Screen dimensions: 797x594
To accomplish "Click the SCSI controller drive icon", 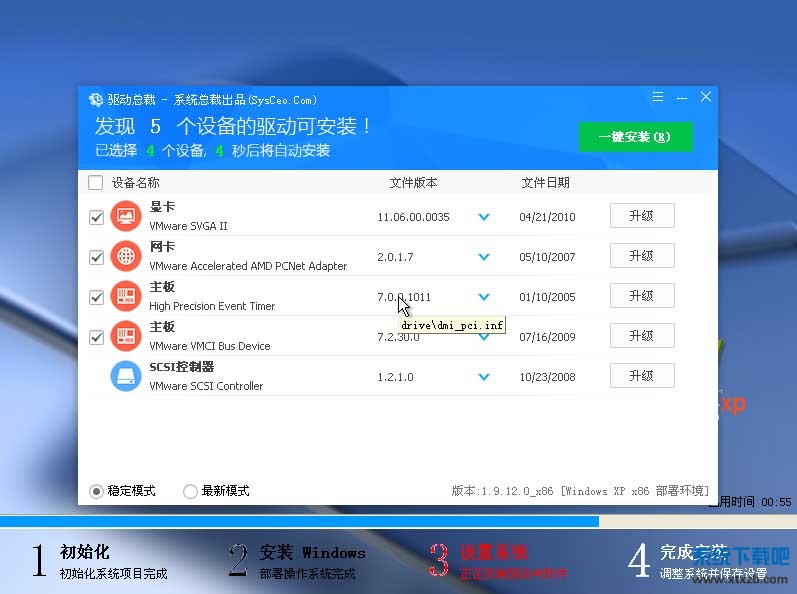I will click(126, 376).
